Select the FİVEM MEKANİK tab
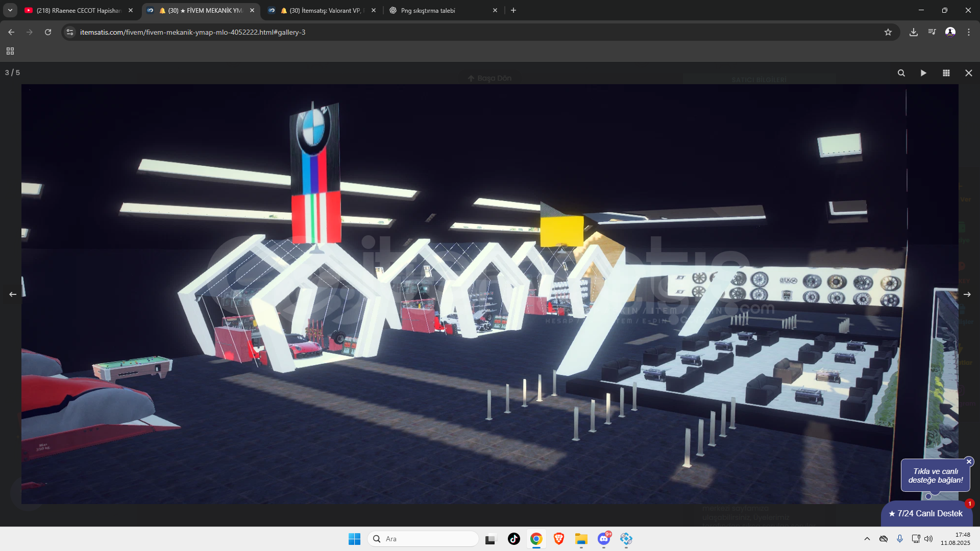Image resolution: width=980 pixels, height=551 pixels. point(200,10)
